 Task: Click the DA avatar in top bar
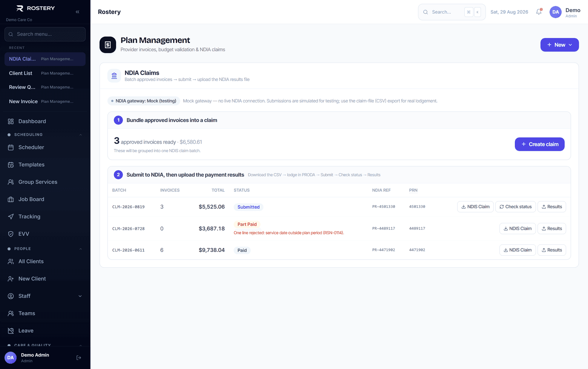556,12
